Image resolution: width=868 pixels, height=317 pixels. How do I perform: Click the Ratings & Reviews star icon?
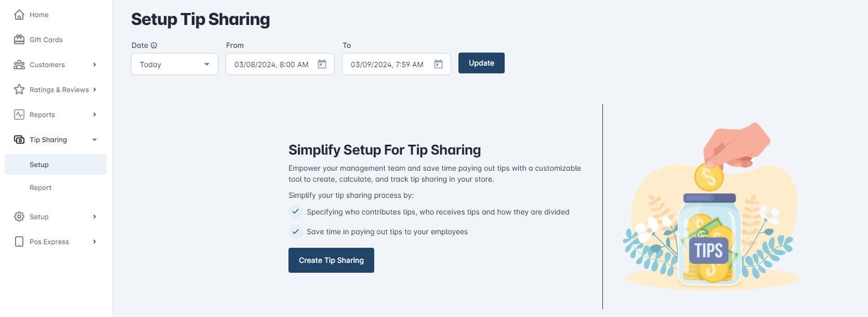[19, 90]
